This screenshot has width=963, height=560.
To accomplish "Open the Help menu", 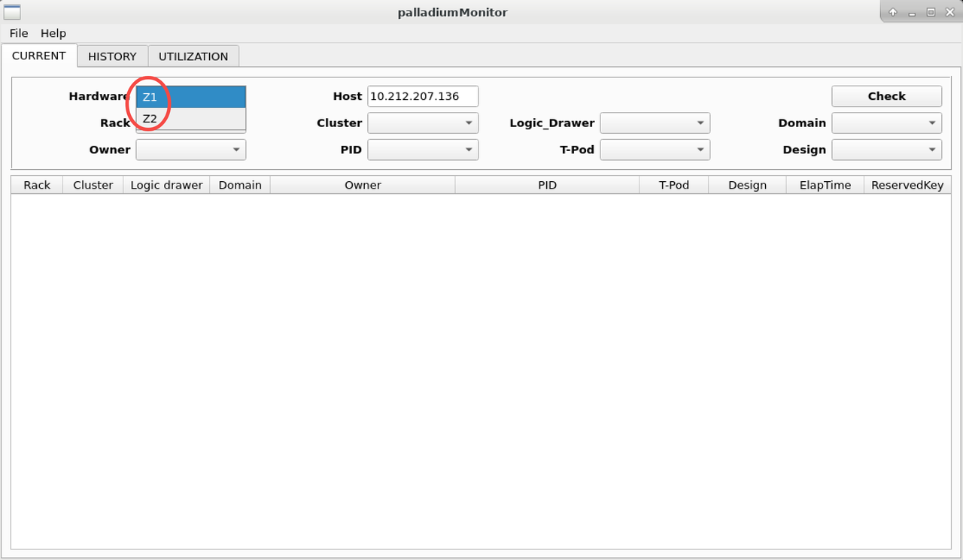I will pos(53,33).
